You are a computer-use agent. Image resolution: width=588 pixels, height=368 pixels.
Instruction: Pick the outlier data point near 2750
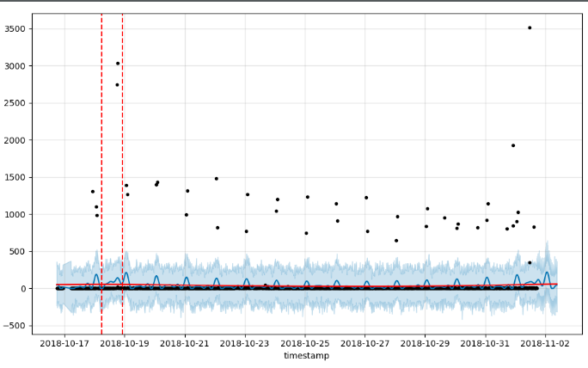pos(117,85)
